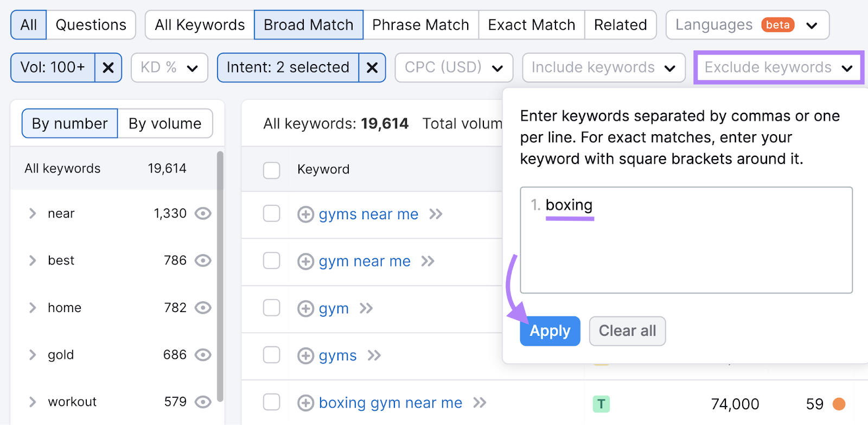Open the Questions tab
Image resolution: width=868 pixels, height=425 pixels.
coord(91,24)
